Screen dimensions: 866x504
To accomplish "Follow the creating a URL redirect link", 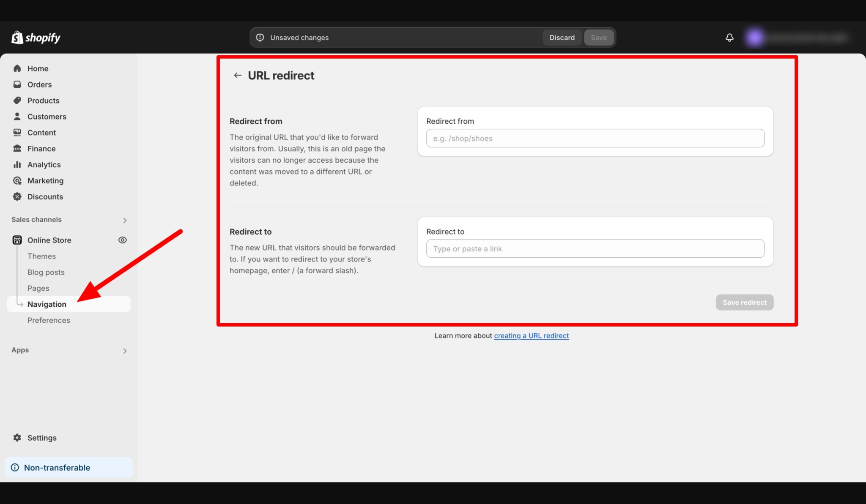I will [531, 335].
